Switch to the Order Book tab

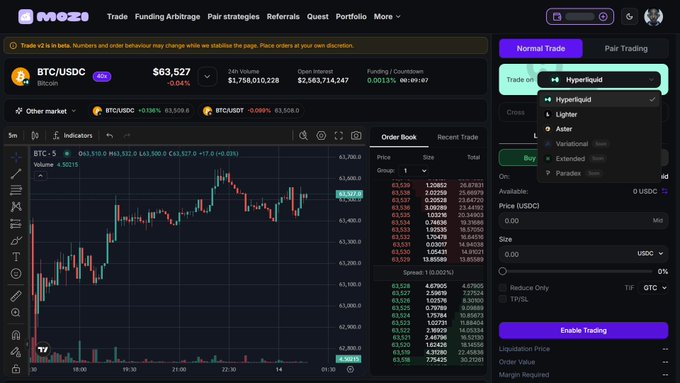point(399,137)
